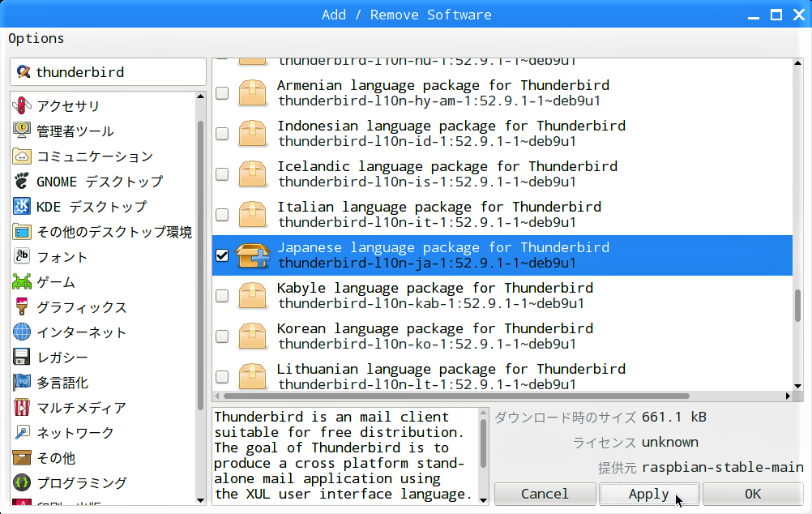Viewport: 812px width, 514px height.
Task: Select the 管理者ツール category icon
Action: pos(22,131)
